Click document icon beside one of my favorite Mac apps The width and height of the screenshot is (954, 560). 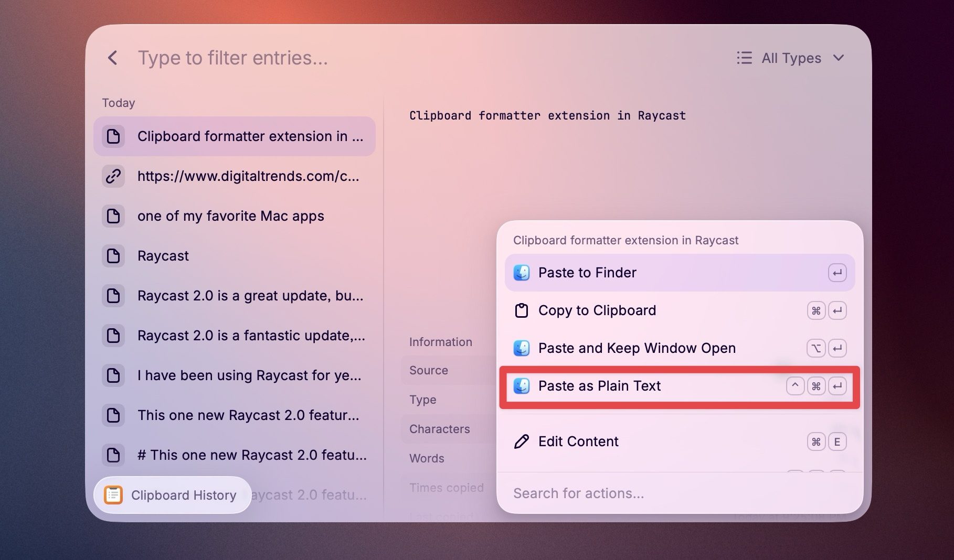click(113, 216)
